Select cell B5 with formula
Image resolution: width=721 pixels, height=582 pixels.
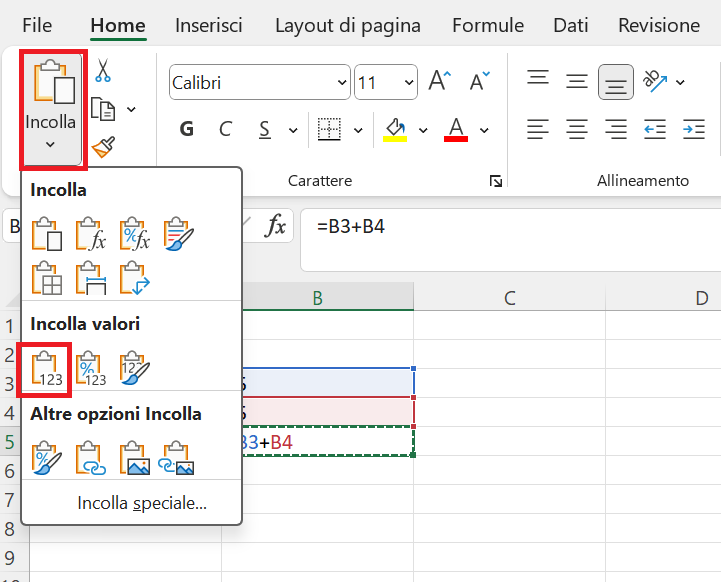(328, 442)
